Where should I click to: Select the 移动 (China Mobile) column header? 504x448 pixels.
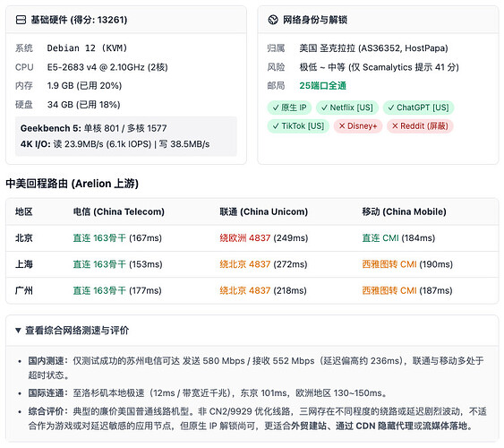pos(404,212)
